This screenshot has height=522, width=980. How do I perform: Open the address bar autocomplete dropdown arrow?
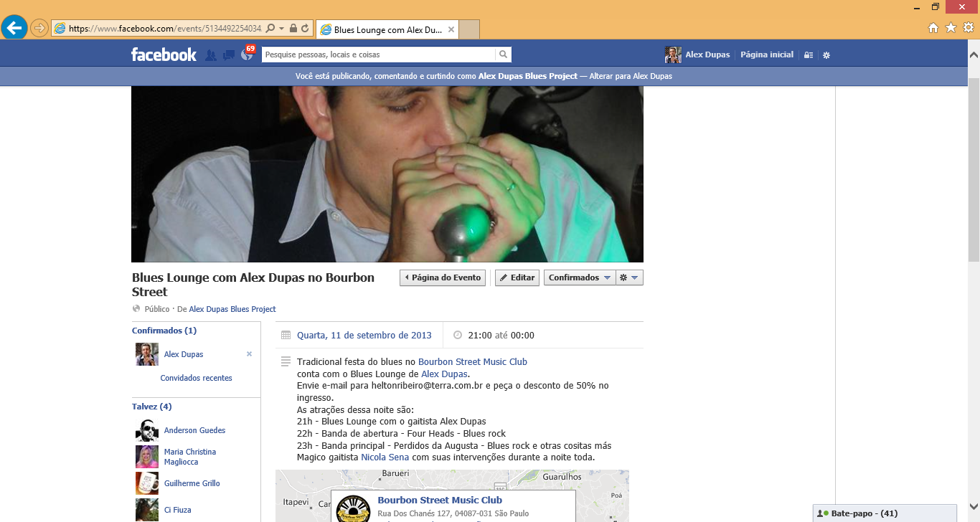[x=282, y=29]
